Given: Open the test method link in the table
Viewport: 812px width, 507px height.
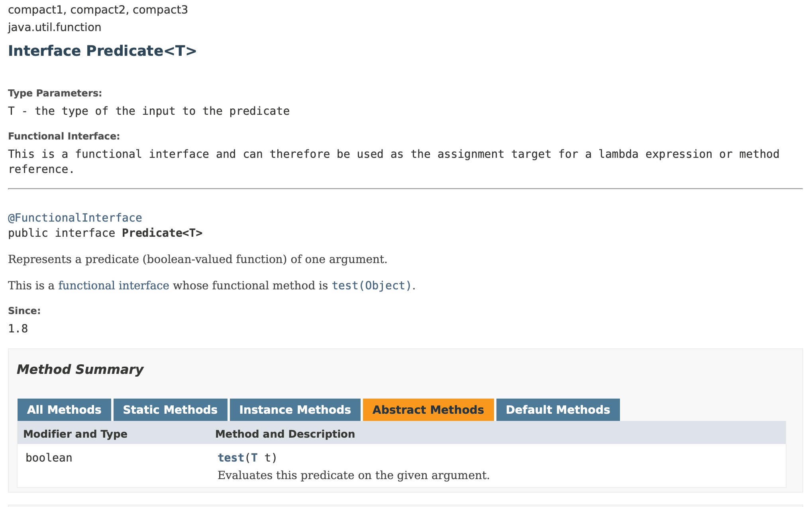Looking at the screenshot, I should coord(231,458).
